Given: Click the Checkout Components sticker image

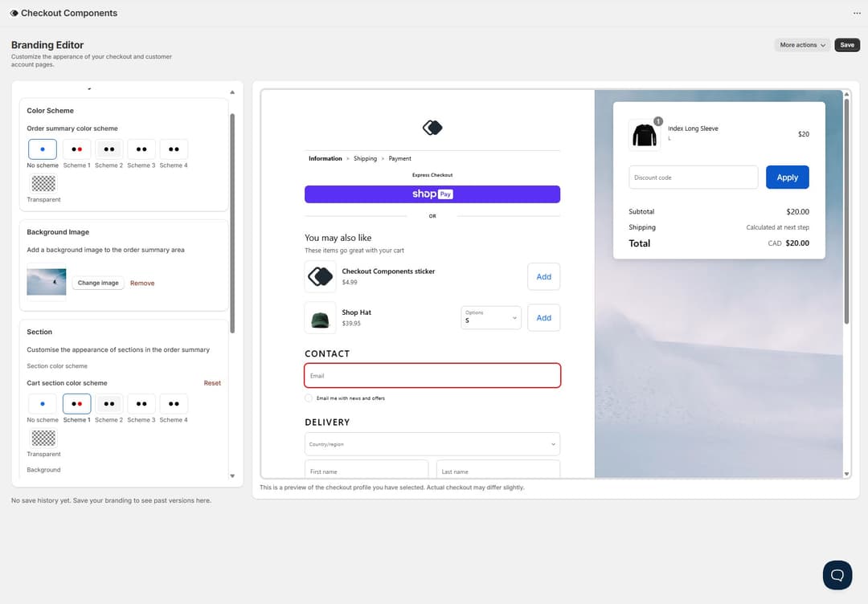Looking at the screenshot, I should (x=319, y=275).
